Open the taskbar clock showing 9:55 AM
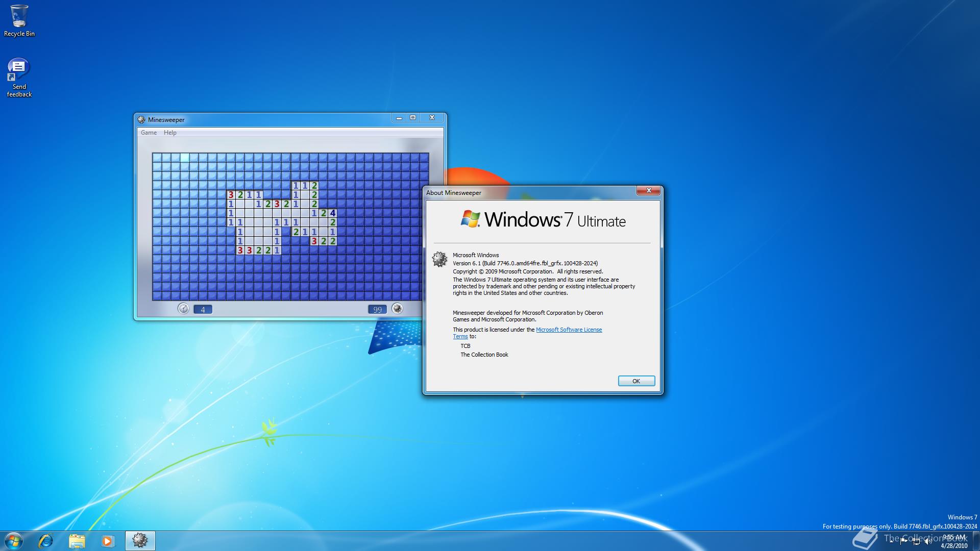The height and width of the screenshot is (551, 980). [x=954, y=541]
